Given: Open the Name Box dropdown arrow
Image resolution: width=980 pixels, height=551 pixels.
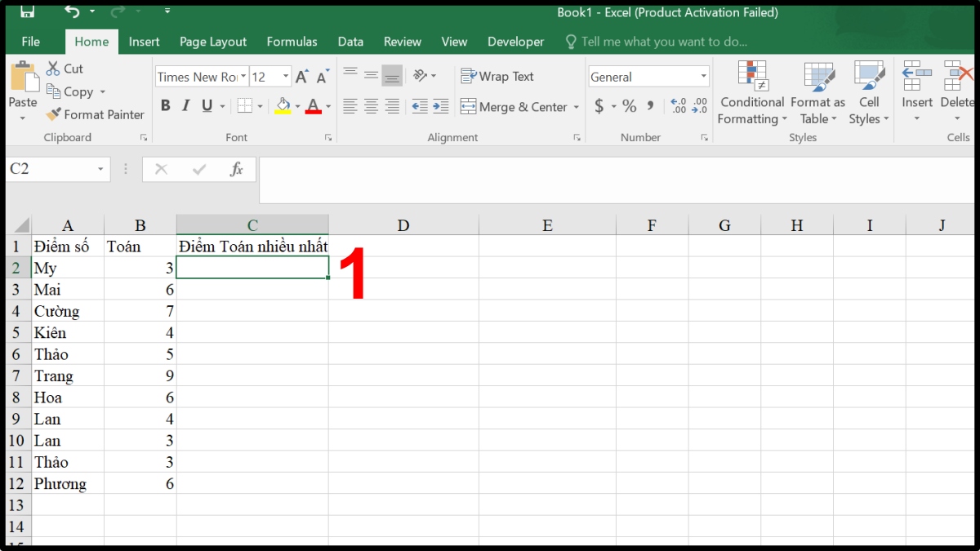Looking at the screenshot, I should pos(100,169).
